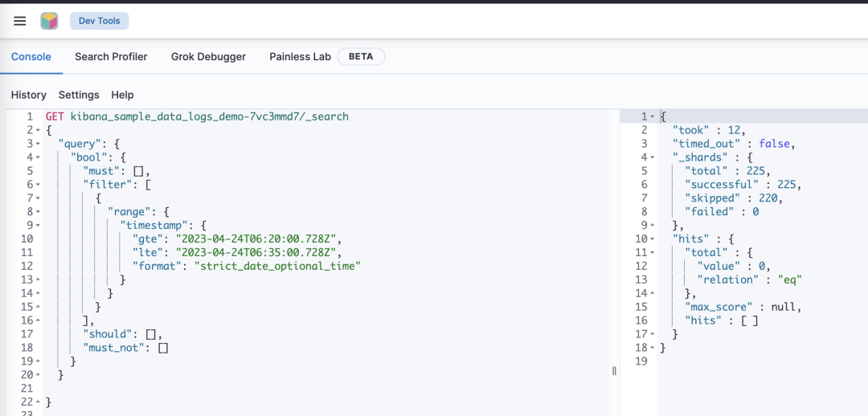The image size is (868, 416).
Task: Click editor line number 21
Action: point(26,389)
